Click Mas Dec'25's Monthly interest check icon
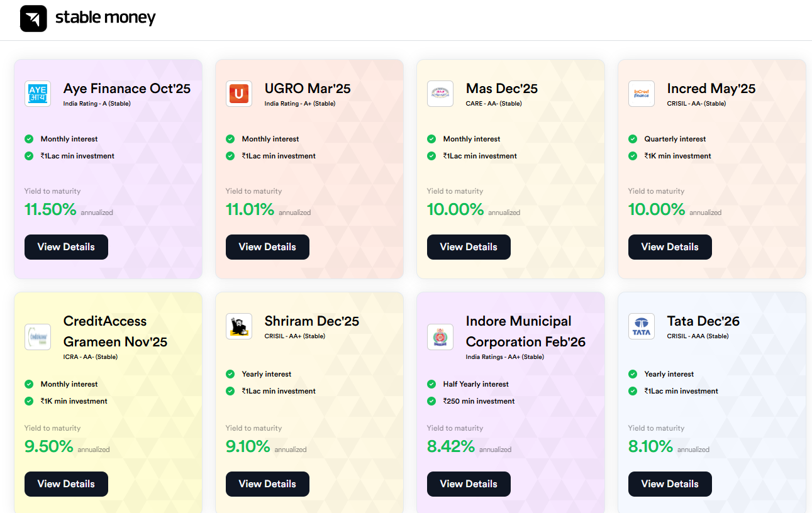The width and height of the screenshot is (812, 513). coord(431,139)
